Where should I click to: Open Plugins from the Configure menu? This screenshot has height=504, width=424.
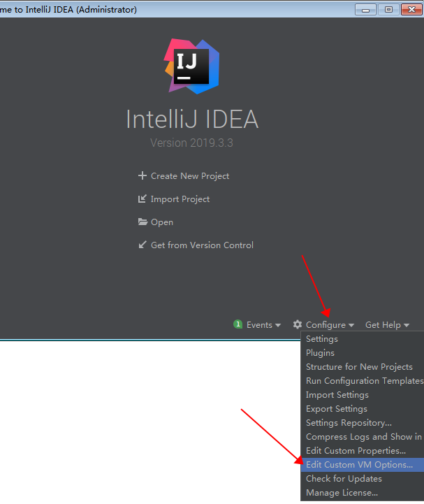pyautogui.click(x=320, y=353)
